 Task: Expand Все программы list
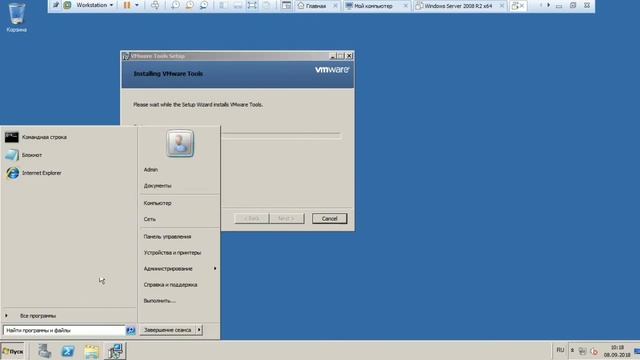[38, 316]
